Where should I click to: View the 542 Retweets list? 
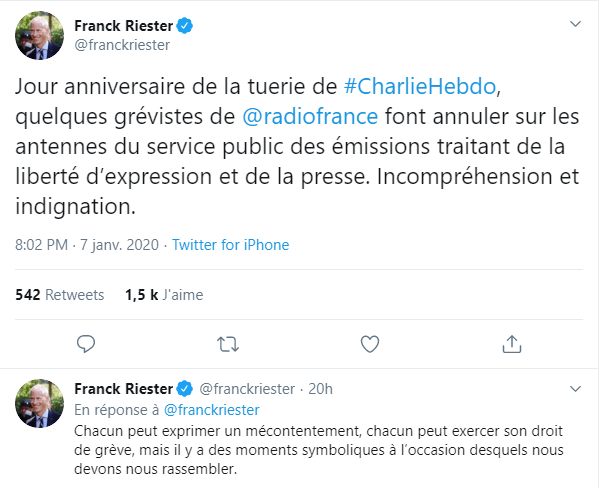tap(60, 295)
